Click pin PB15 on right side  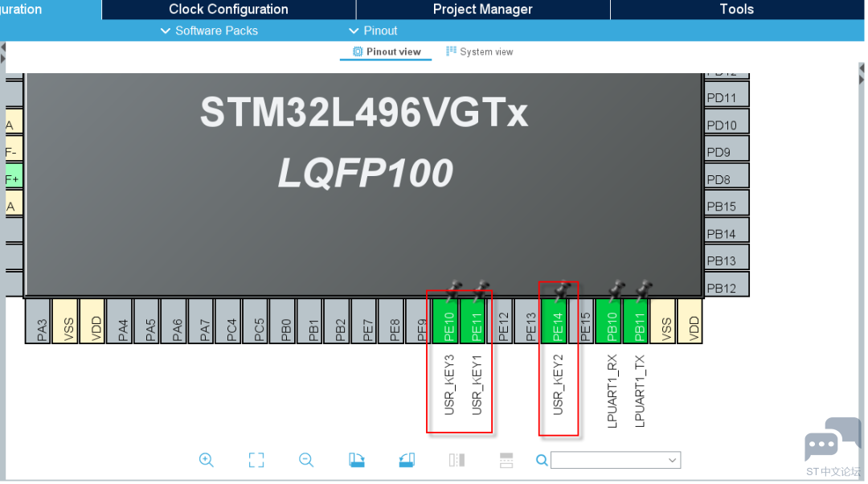click(727, 203)
